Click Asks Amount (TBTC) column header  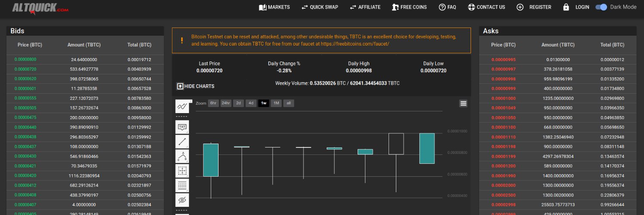(558, 45)
